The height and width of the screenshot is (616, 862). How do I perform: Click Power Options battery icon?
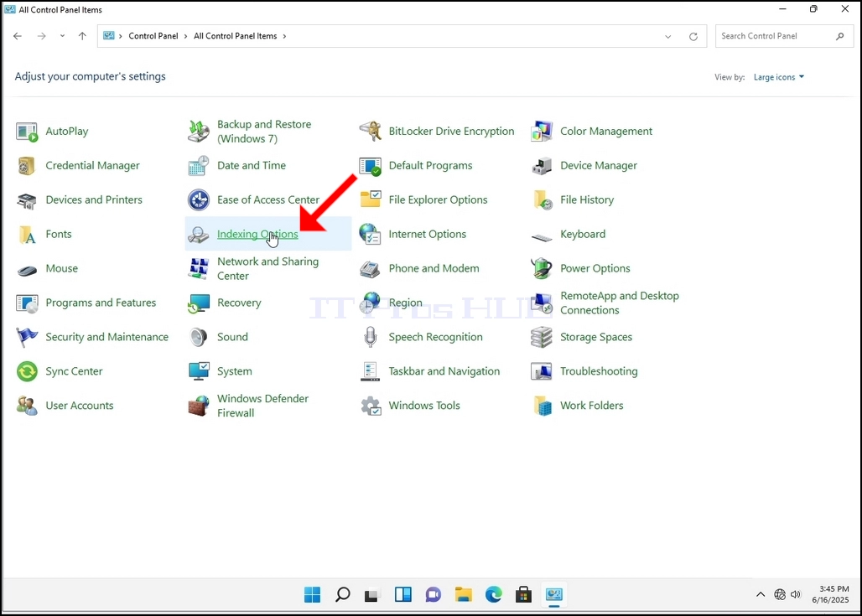pyautogui.click(x=542, y=269)
